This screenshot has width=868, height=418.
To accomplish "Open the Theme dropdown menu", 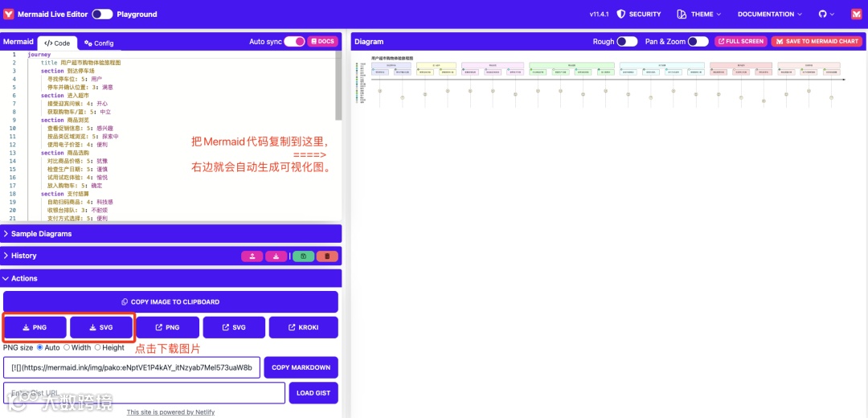I will pos(698,14).
